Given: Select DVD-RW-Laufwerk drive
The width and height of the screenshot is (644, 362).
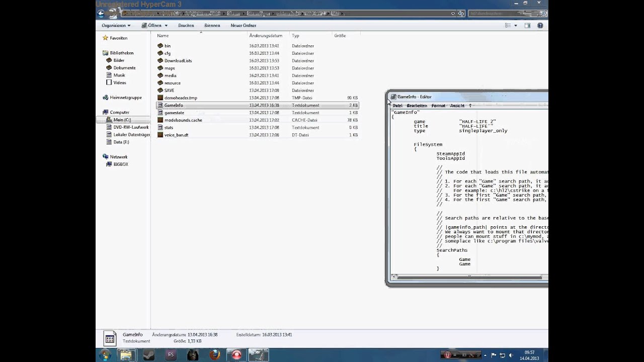Looking at the screenshot, I should (x=131, y=127).
